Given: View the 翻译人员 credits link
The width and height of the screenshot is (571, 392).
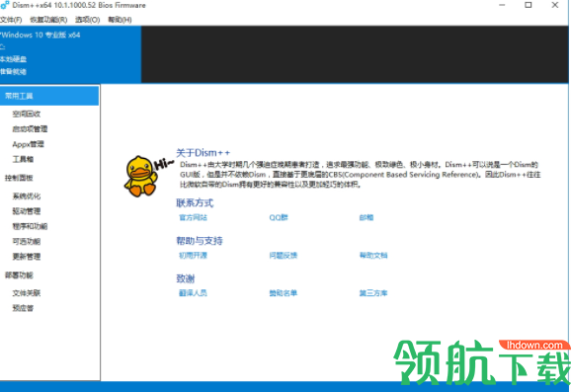Looking at the screenshot, I should pyautogui.click(x=193, y=293).
